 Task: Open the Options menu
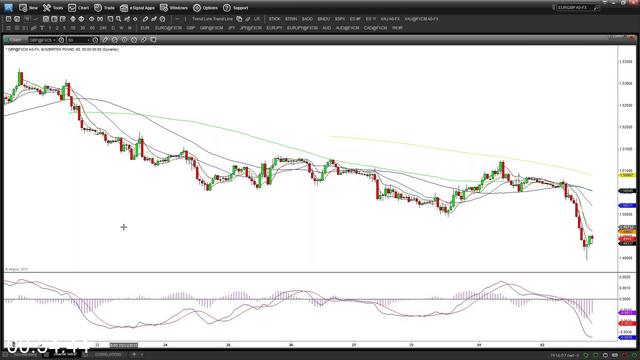pos(205,8)
